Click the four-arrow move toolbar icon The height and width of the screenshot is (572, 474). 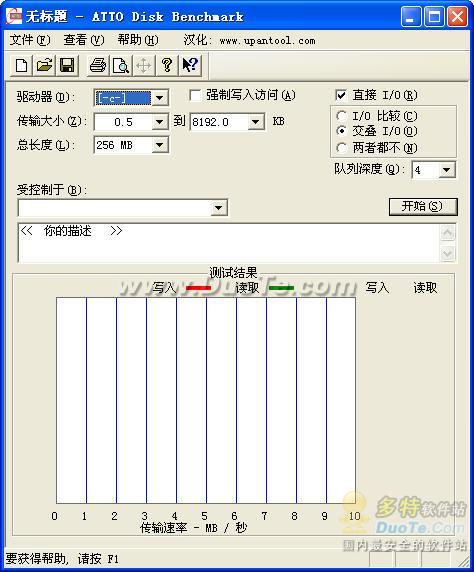(x=143, y=66)
